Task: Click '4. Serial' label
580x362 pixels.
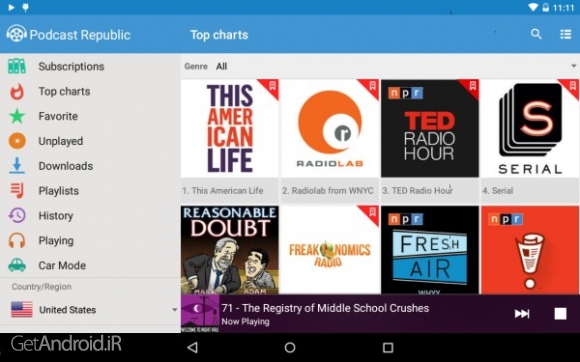Action: point(498,190)
